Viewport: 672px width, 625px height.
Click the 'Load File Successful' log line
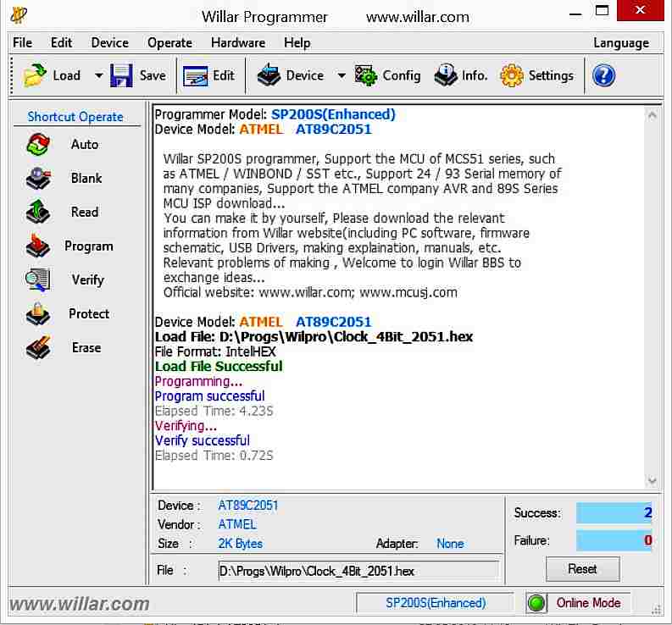click(x=219, y=367)
